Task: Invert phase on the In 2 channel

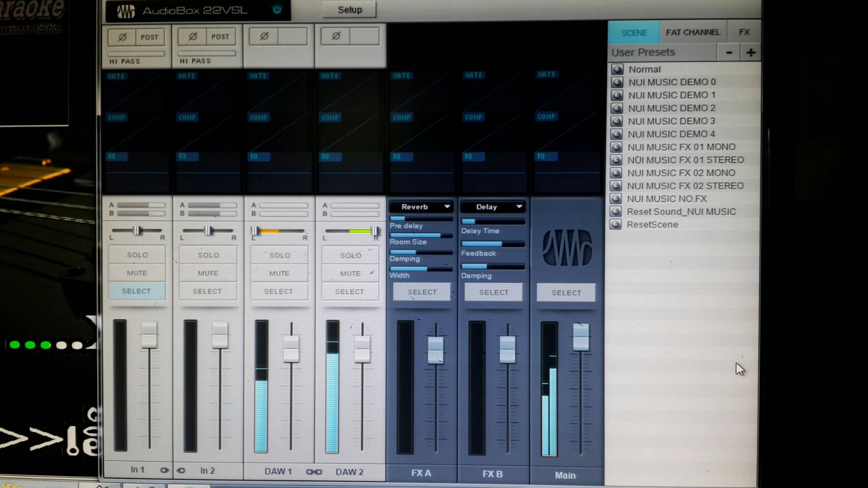Action: point(193,37)
